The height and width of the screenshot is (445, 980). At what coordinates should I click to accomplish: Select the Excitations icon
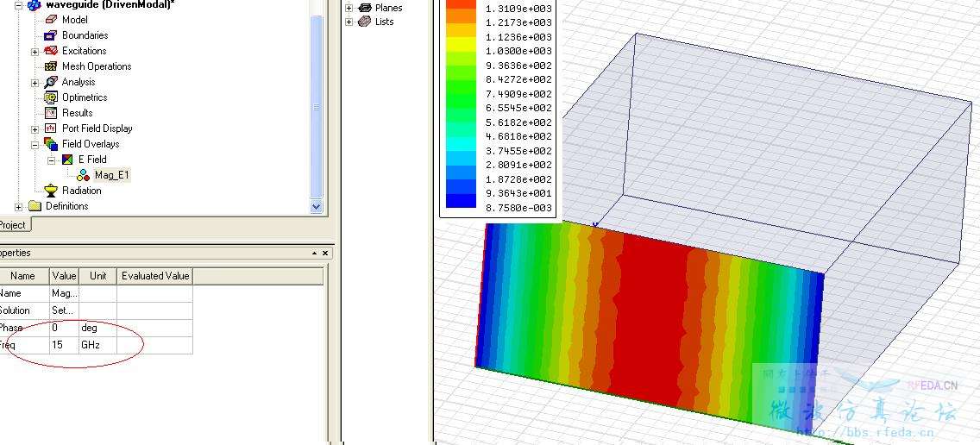coord(51,51)
